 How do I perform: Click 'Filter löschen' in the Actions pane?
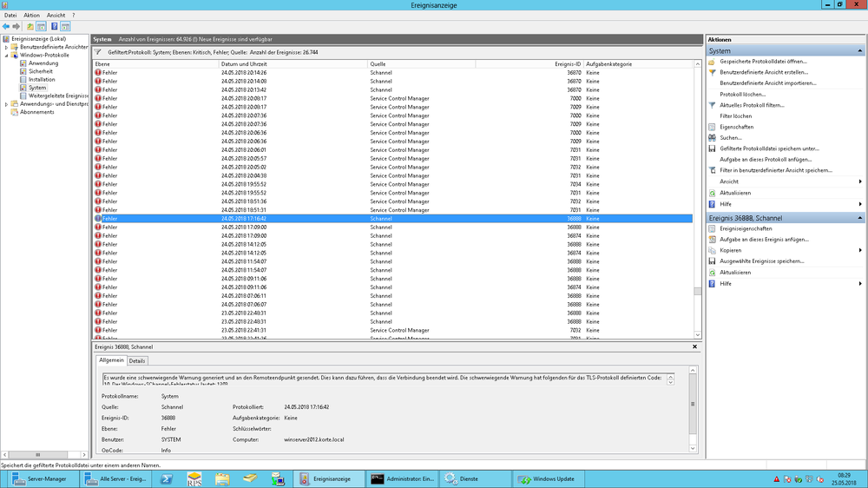click(735, 115)
